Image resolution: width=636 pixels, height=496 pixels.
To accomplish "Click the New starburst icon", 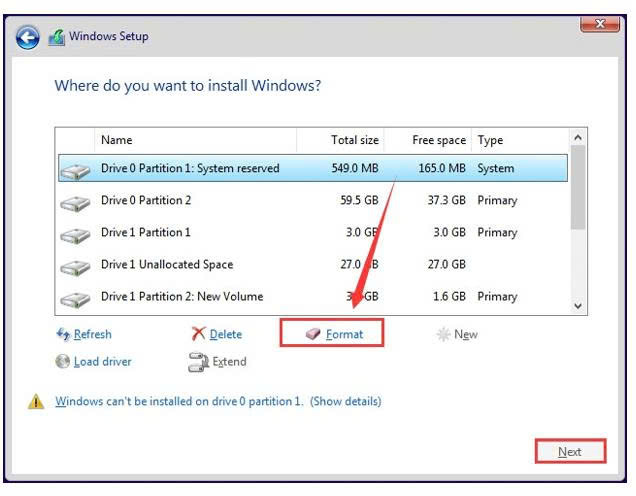I will pos(443,334).
